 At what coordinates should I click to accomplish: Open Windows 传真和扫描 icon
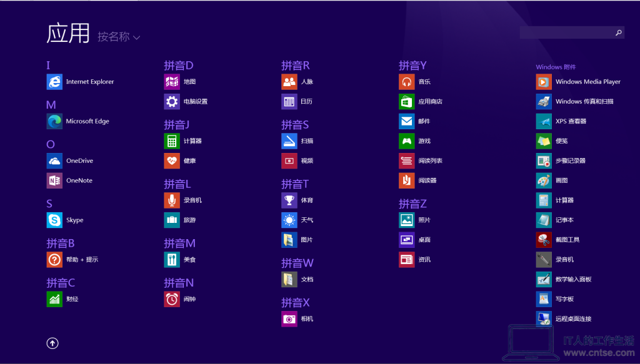544,102
